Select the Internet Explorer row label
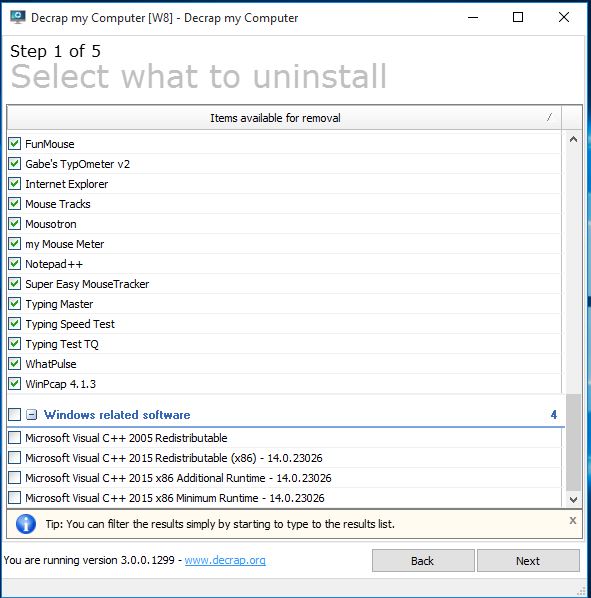 click(x=66, y=184)
